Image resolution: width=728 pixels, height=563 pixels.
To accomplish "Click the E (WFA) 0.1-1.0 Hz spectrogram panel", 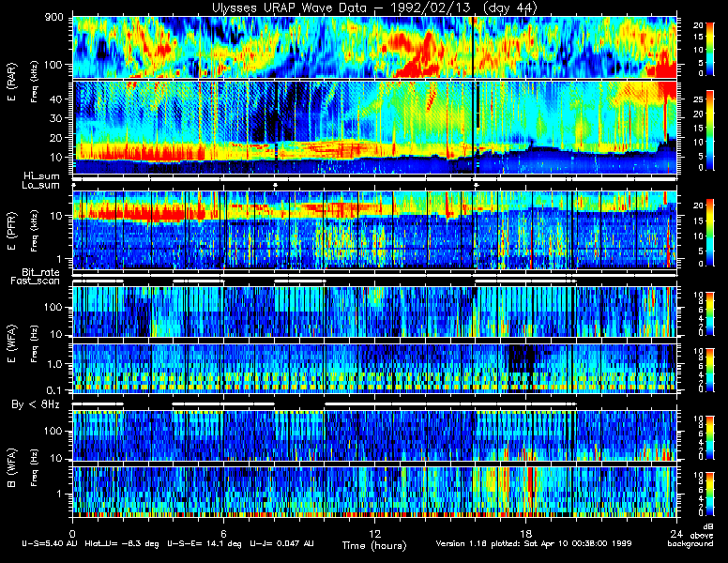I will point(374,368).
